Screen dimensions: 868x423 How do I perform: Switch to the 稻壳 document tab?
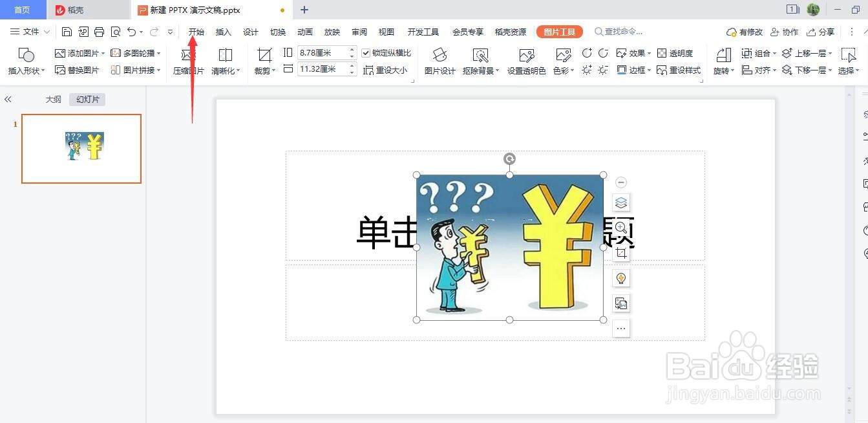coord(89,10)
